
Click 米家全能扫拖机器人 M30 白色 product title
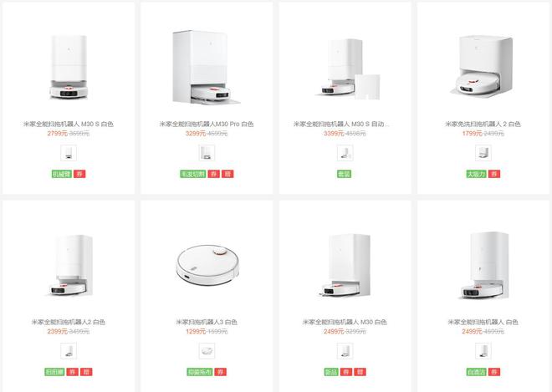point(345,322)
